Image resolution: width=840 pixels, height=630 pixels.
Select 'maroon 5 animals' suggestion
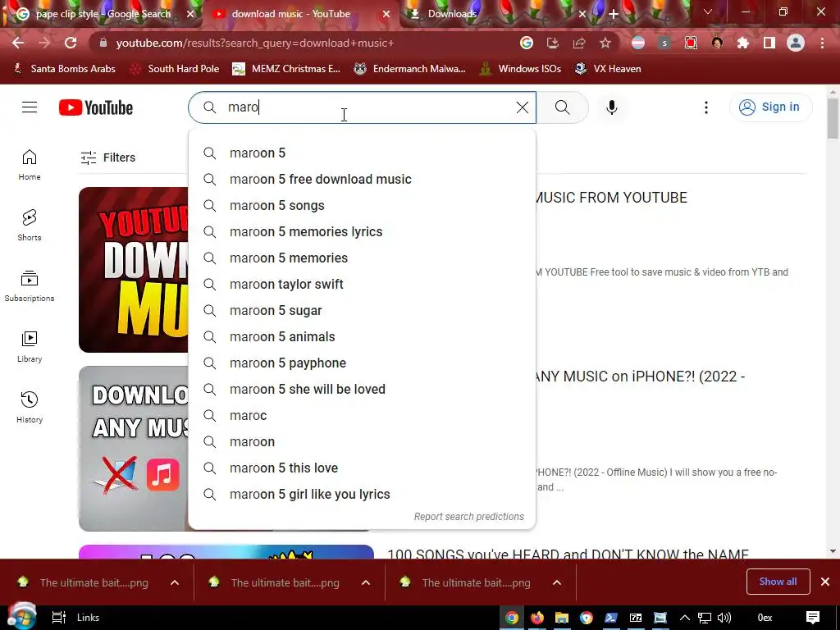coord(362,337)
